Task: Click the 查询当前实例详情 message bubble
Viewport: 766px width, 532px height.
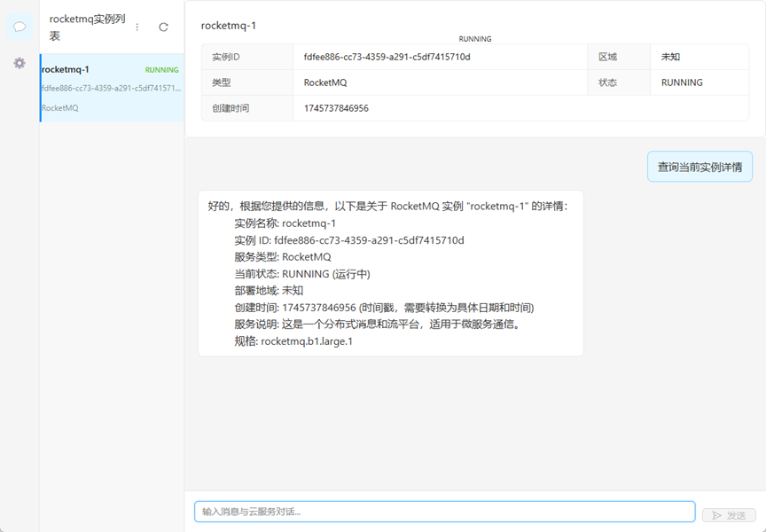Action: 700,167
